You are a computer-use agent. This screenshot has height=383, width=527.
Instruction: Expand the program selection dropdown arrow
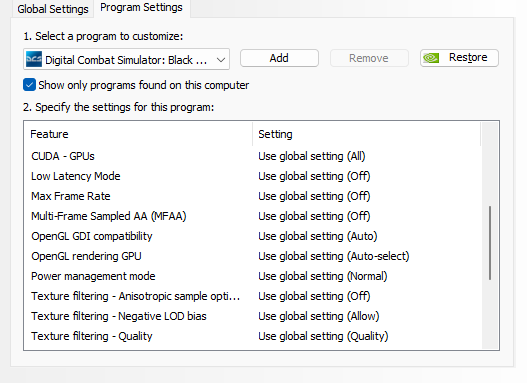click(221, 60)
